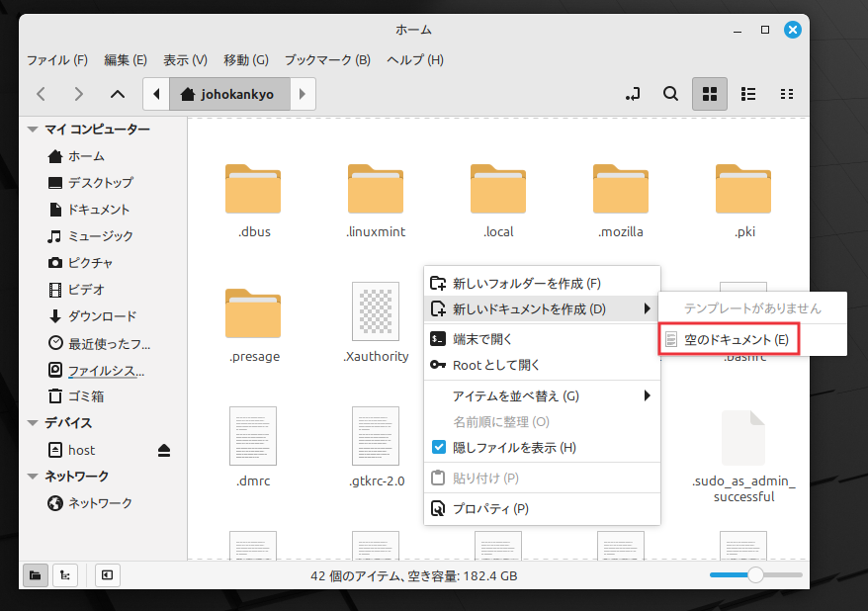Go up to parent folder

point(118,95)
